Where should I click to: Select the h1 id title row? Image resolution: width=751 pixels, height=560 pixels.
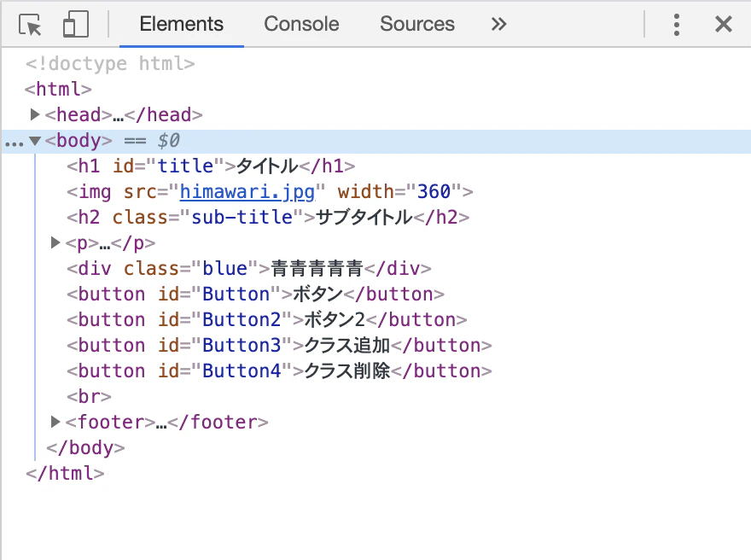click(211, 166)
